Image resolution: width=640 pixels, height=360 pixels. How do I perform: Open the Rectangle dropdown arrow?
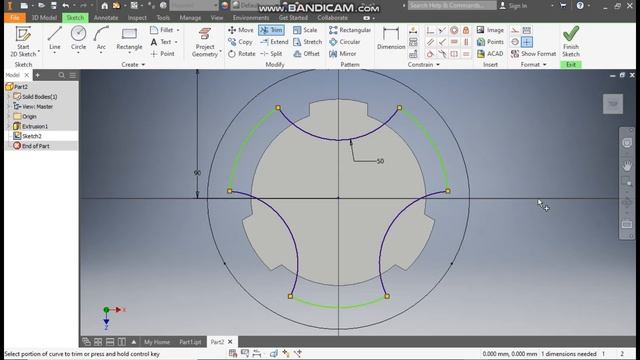pyautogui.click(x=129, y=53)
